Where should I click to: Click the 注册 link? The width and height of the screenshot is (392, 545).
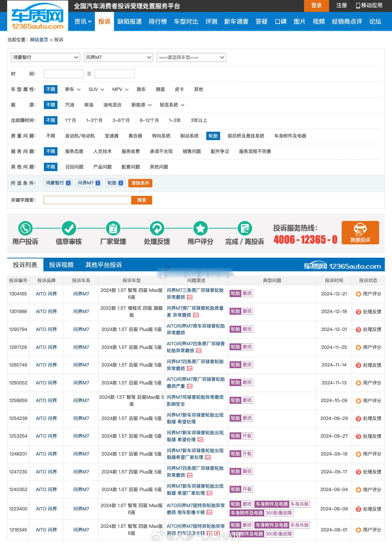point(341,5)
